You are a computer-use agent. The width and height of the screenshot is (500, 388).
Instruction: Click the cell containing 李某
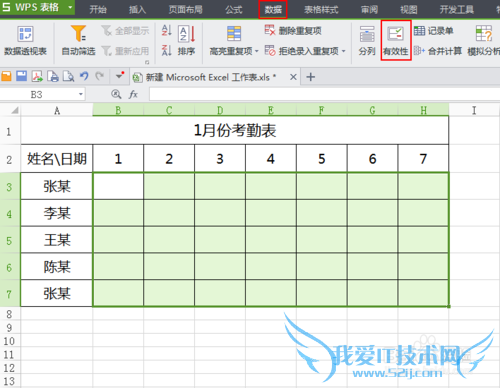point(57,213)
